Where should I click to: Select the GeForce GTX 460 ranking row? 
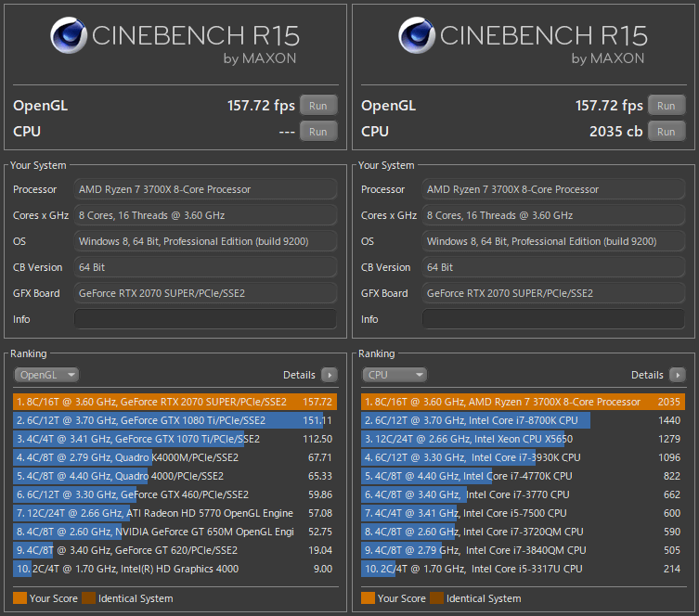pyautogui.click(x=175, y=494)
